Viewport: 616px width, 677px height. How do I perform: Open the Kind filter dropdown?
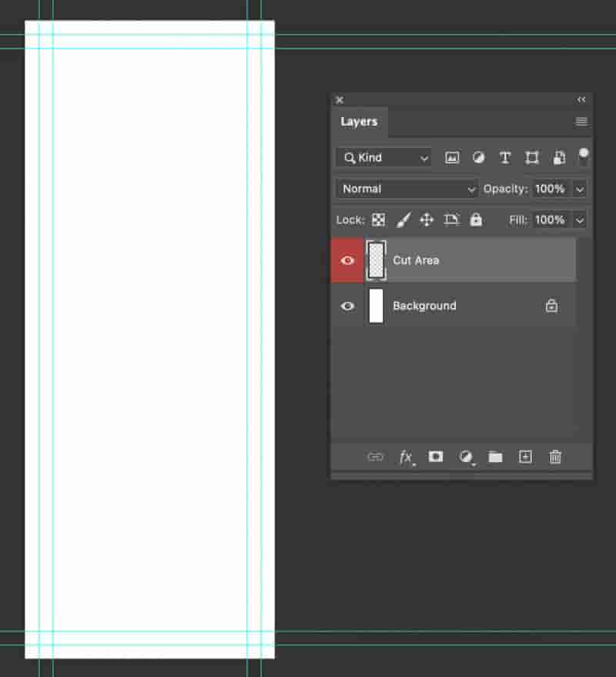[383, 158]
